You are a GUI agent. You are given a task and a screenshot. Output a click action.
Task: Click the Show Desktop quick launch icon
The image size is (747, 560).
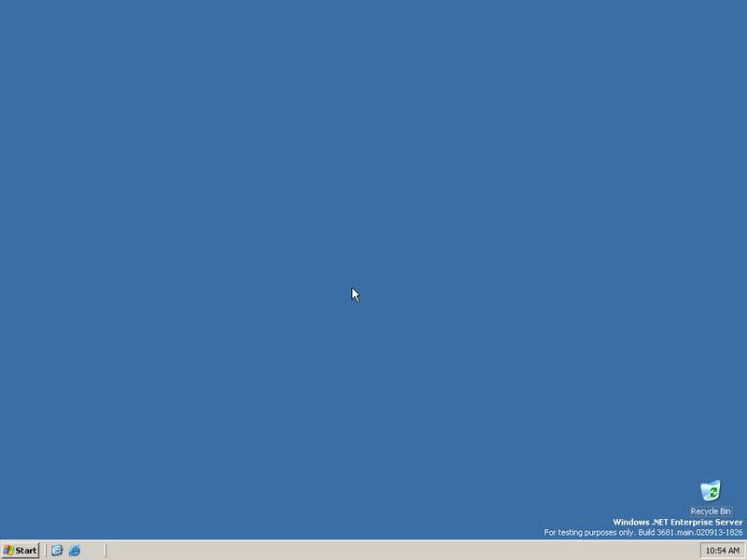[57, 551]
